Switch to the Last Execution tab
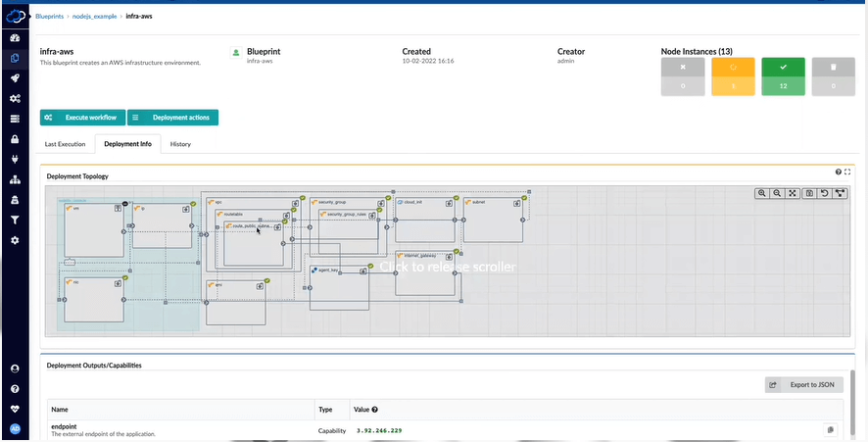This screenshot has height=442, width=868. point(66,144)
